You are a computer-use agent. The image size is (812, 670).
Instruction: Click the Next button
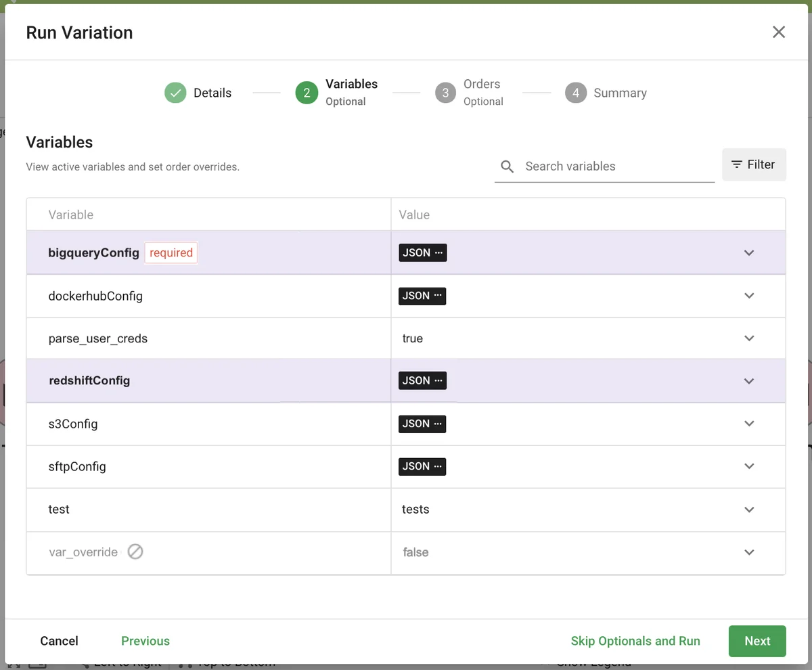pyautogui.click(x=757, y=641)
